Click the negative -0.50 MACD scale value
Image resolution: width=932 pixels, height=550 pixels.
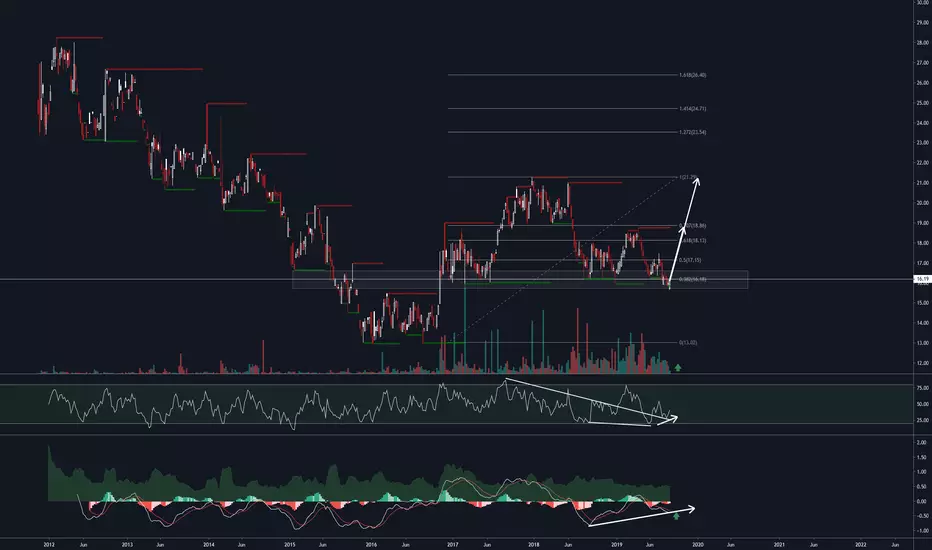[x=921, y=516]
